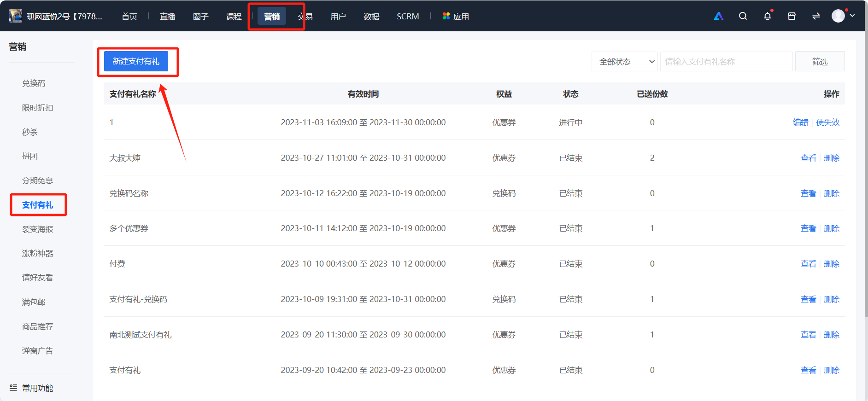Select the 营销 tab
This screenshot has width=868, height=401.
point(272,17)
